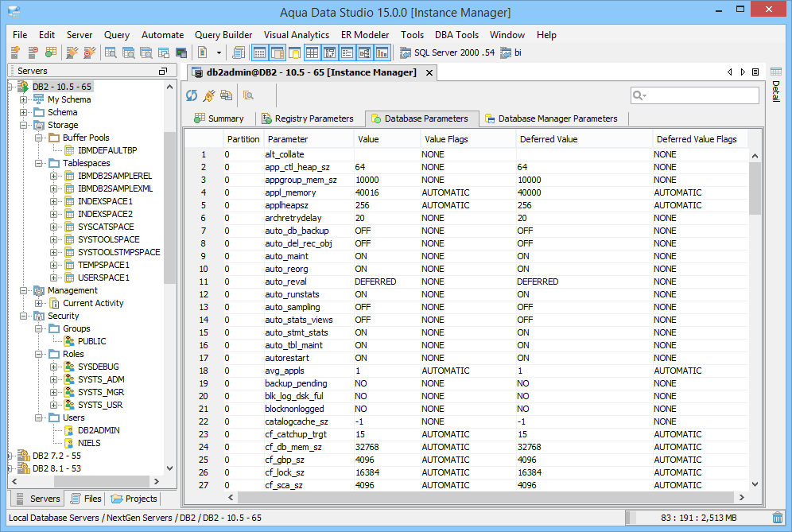Click the search filter input field
The height and width of the screenshot is (532, 792).
coord(695,95)
